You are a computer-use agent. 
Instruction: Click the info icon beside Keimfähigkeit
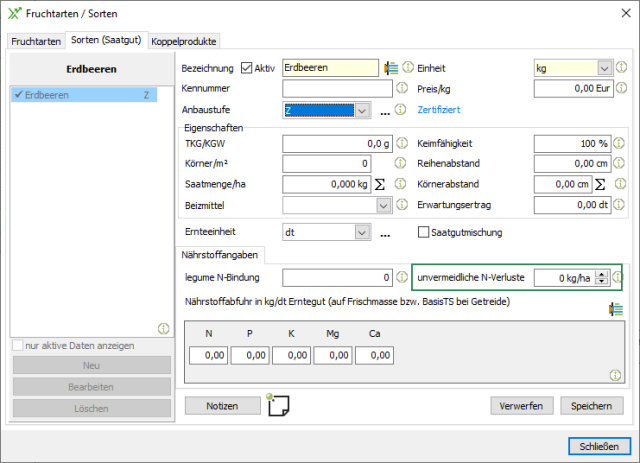(x=621, y=143)
